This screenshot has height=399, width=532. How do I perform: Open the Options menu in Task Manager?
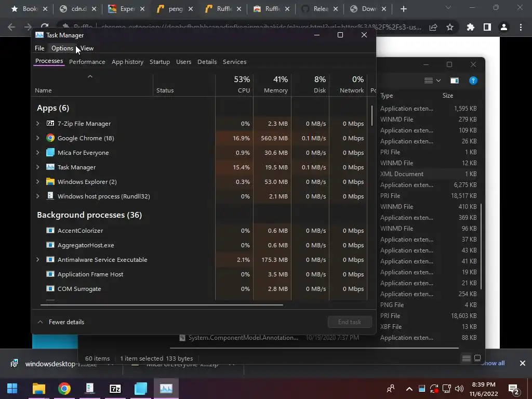pos(62,48)
